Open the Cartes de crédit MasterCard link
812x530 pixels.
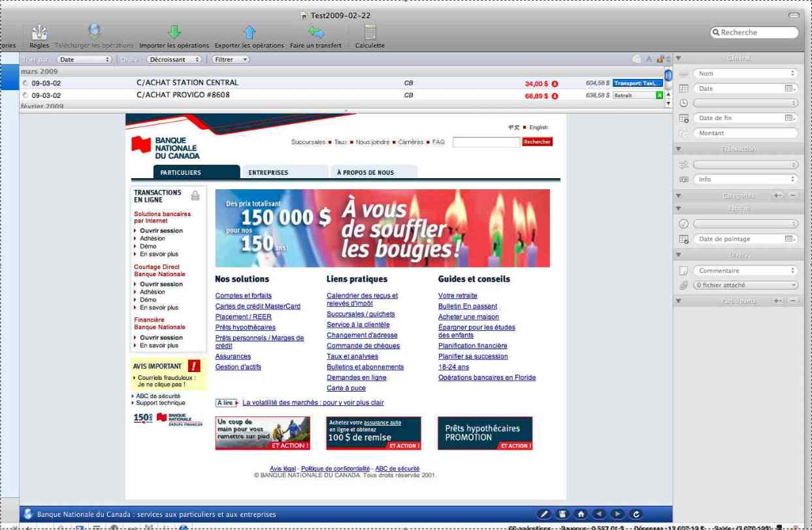pyautogui.click(x=258, y=306)
